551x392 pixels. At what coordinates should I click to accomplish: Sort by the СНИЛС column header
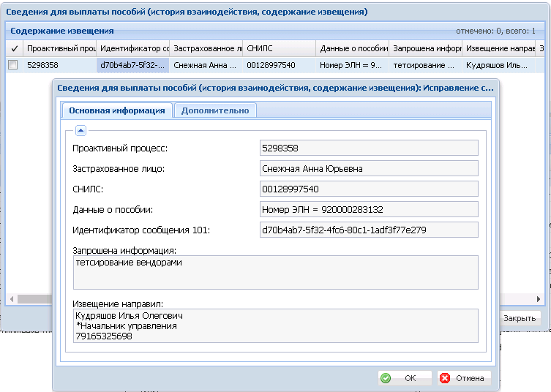279,48
